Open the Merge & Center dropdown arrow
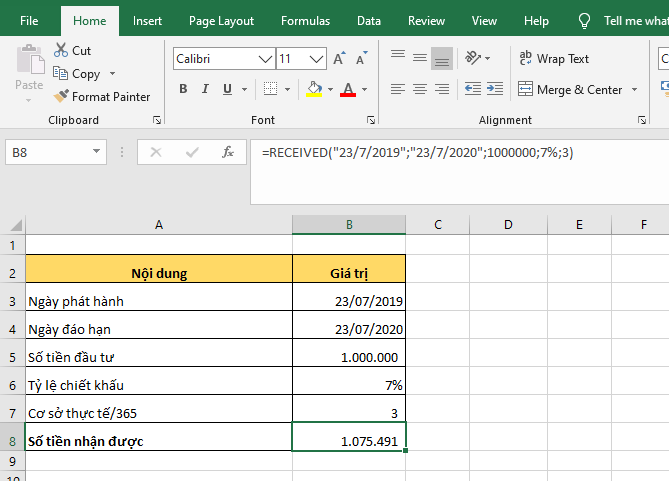669x481 pixels. pyautogui.click(x=634, y=90)
